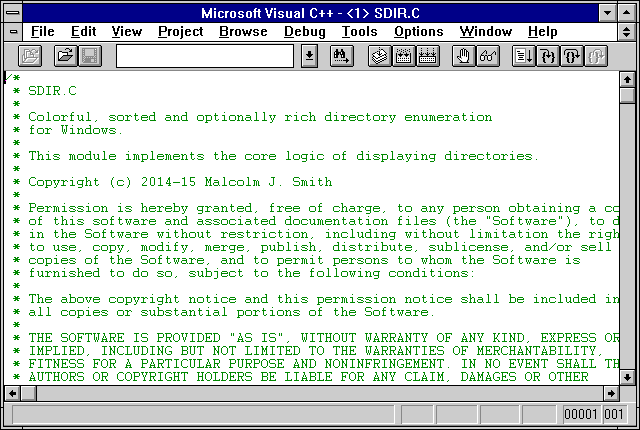Click the vertical scrollbar down arrow
Screen dimensions: 640x430
coord(627,377)
